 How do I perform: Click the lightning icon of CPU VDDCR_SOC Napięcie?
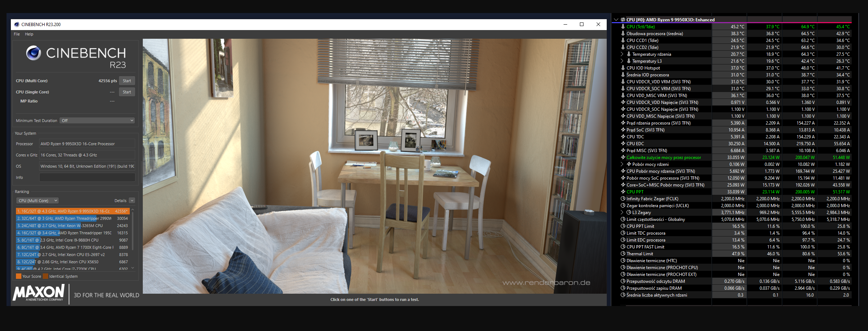coord(623,109)
